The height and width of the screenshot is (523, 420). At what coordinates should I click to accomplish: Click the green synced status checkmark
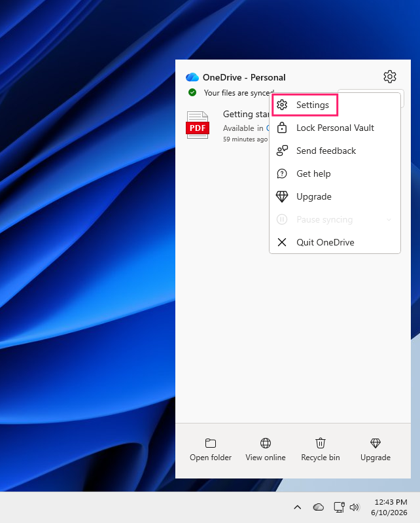(x=192, y=92)
